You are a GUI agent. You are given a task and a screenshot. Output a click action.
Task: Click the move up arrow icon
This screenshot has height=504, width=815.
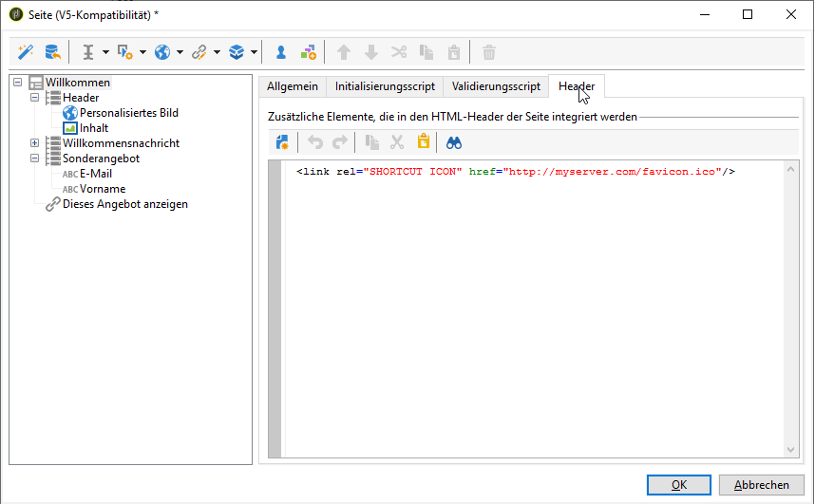(x=344, y=52)
